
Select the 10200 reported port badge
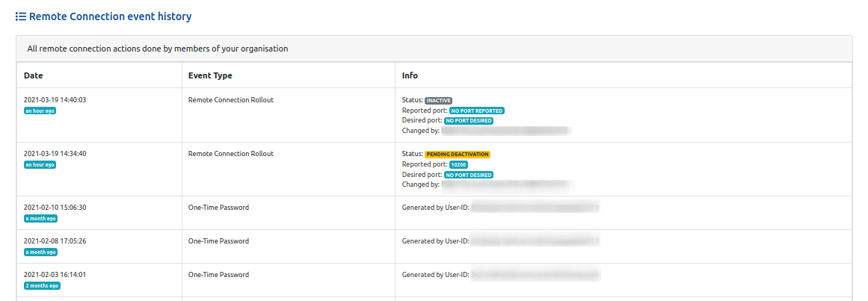(x=458, y=164)
